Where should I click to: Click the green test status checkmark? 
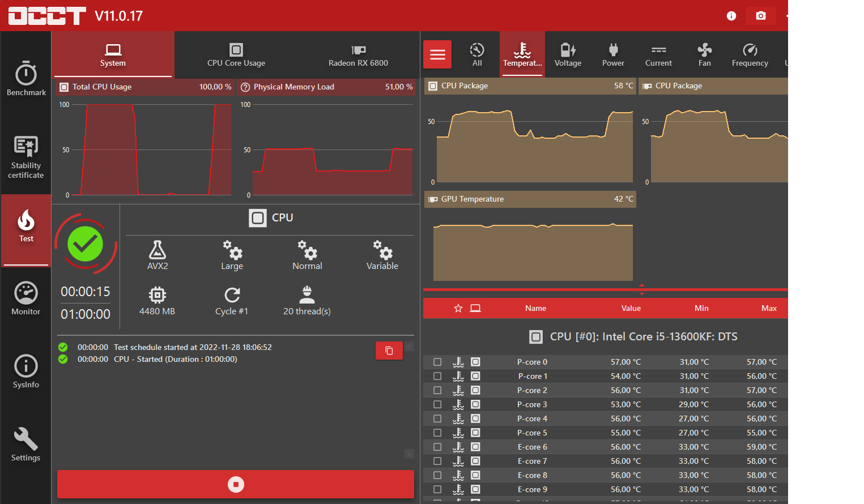[x=86, y=244]
